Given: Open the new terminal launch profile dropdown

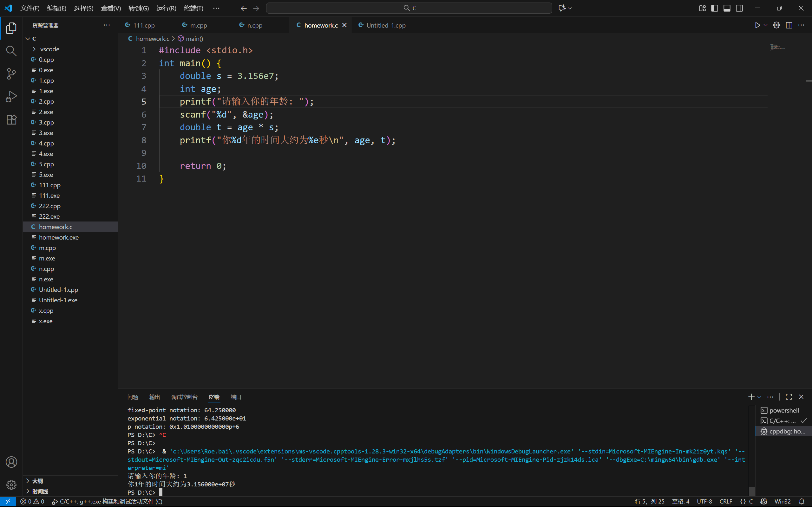Looking at the screenshot, I should (759, 397).
